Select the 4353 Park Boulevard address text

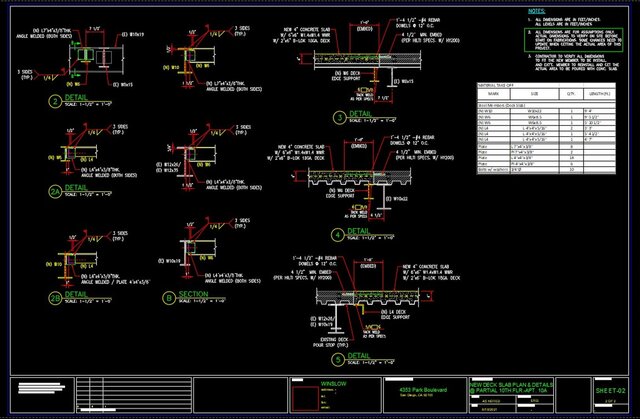tap(423, 390)
